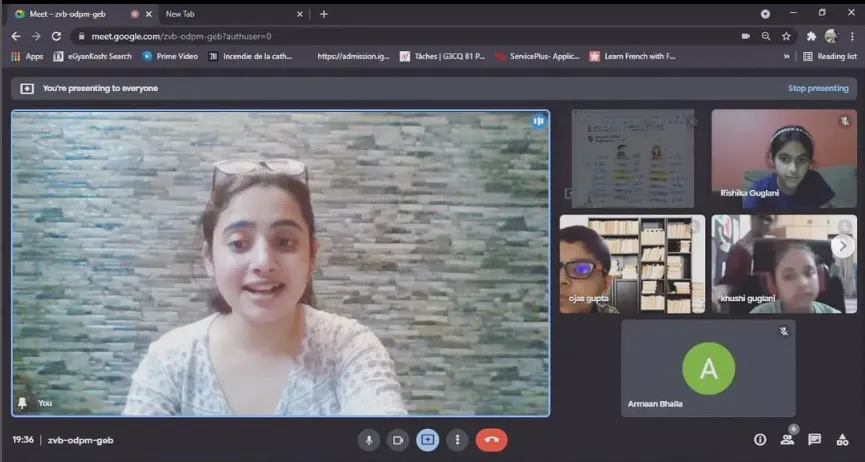Toggle the microphone mute button
The width and height of the screenshot is (865, 462).
point(369,440)
